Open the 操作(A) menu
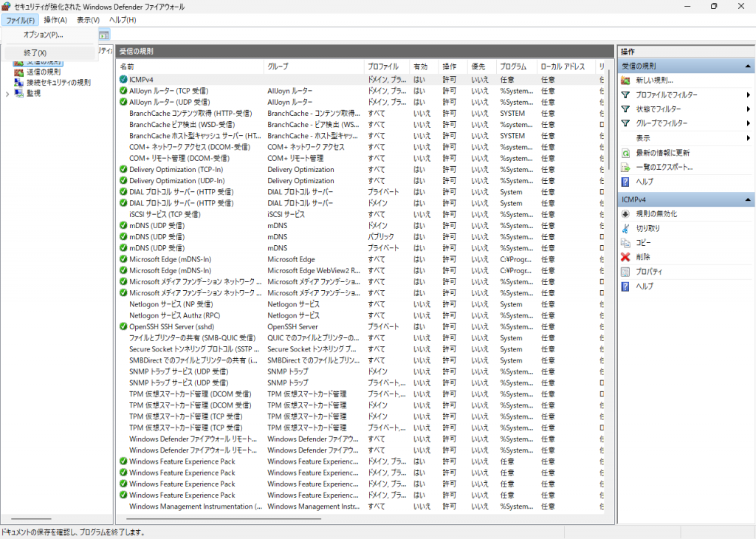This screenshot has width=756, height=539. pyautogui.click(x=55, y=20)
